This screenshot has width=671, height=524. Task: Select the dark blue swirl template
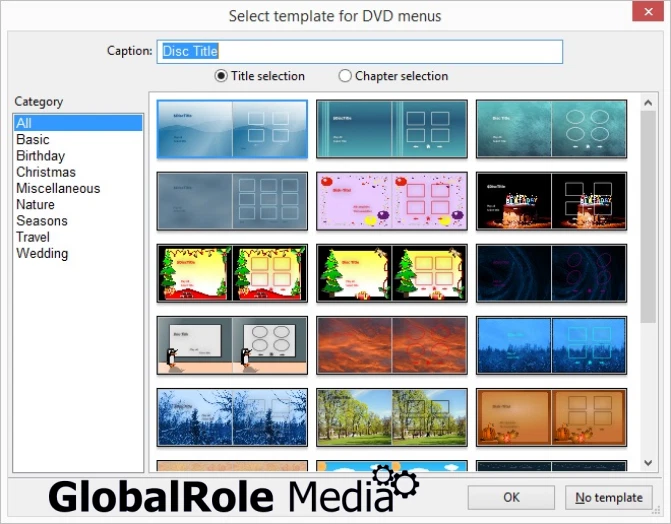point(551,273)
